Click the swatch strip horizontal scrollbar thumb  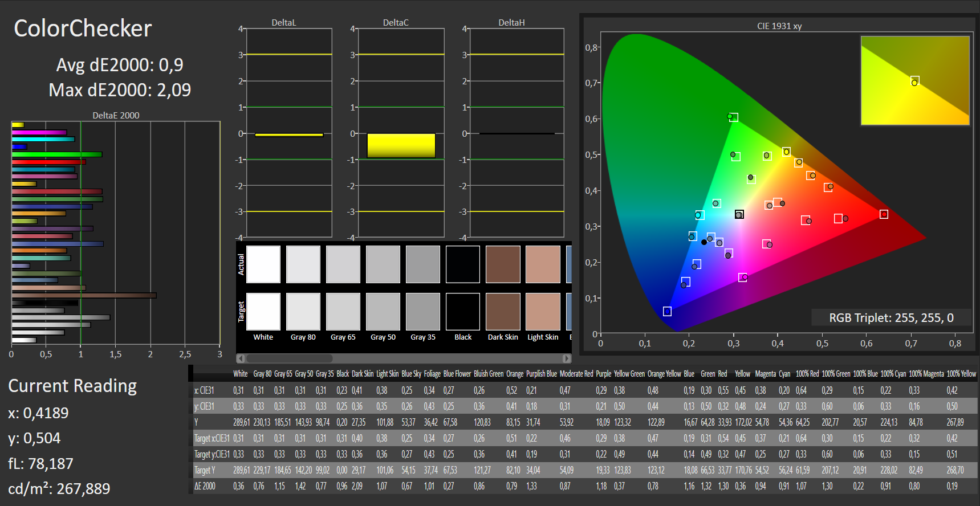289,358
